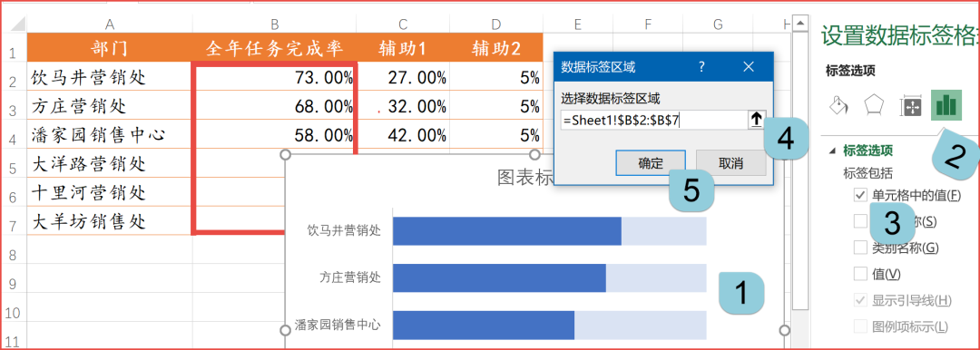This screenshot has height=350, width=980.
Task: Open the Fill & Line paint bucket icon
Action: coord(838,105)
